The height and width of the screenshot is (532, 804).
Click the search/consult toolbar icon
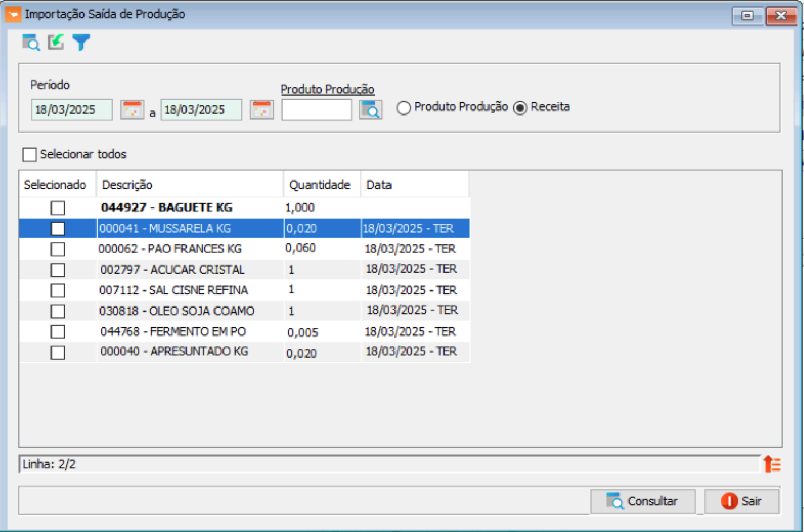pyautogui.click(x=31, y=42)
